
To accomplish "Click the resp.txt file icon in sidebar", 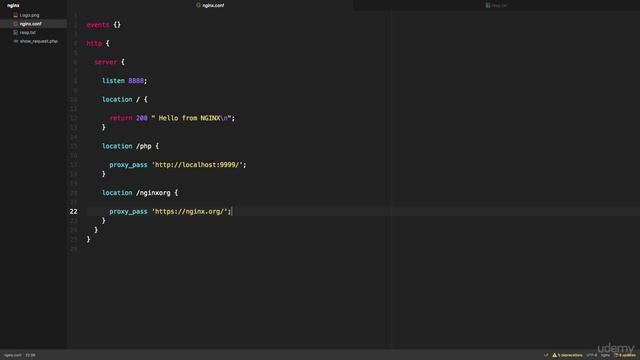I will pyautogui.click(x=16, y=32).
